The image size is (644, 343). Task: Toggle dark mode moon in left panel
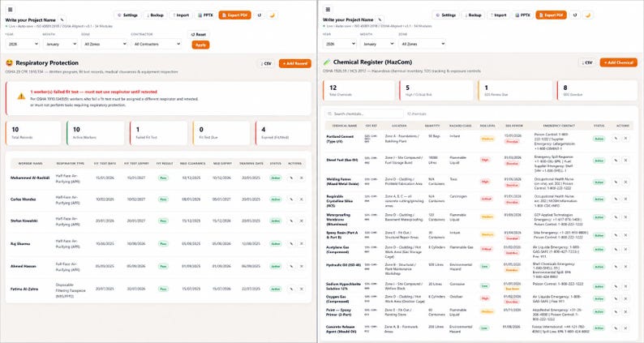pos(272,15)
